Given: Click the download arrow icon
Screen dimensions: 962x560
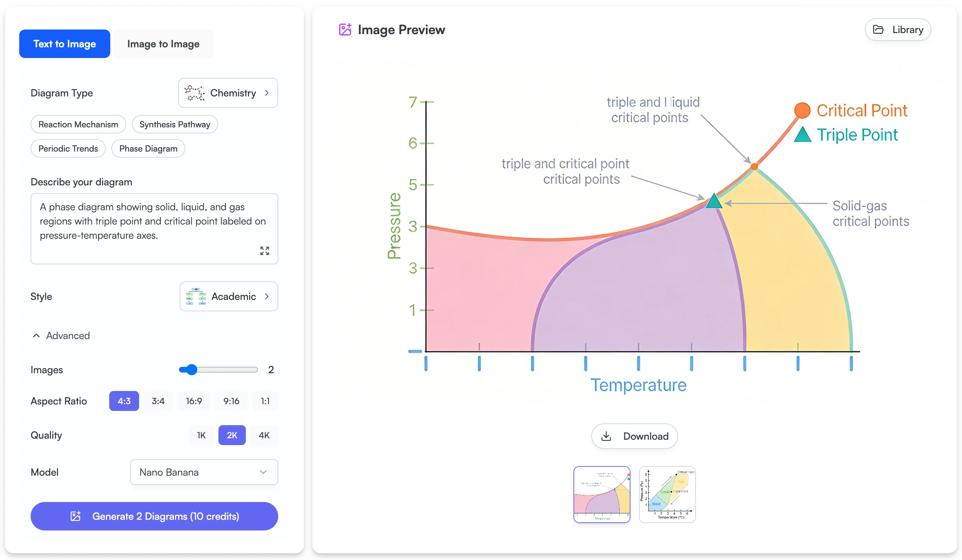Looking at the screenshot, I should [607, 436].
